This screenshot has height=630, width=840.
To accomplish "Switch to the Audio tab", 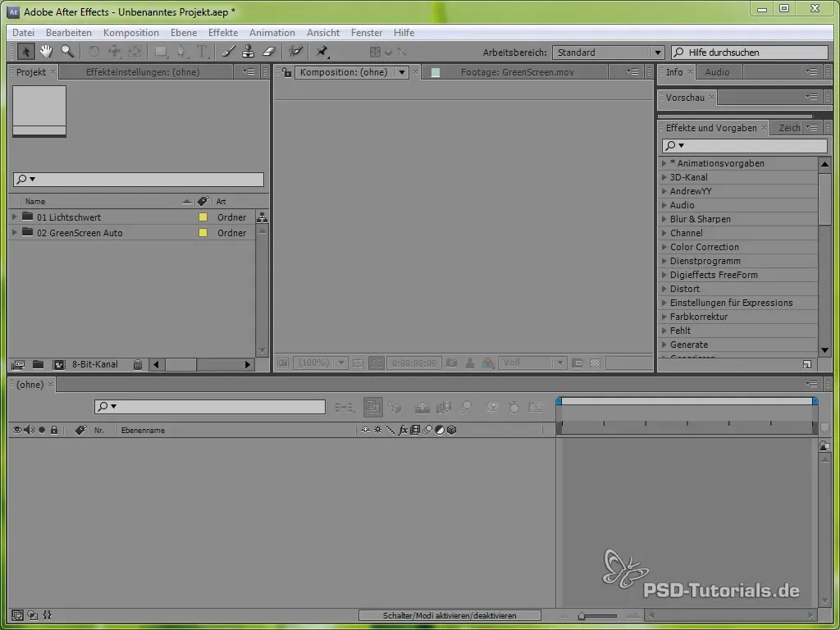I will point(717,72).
